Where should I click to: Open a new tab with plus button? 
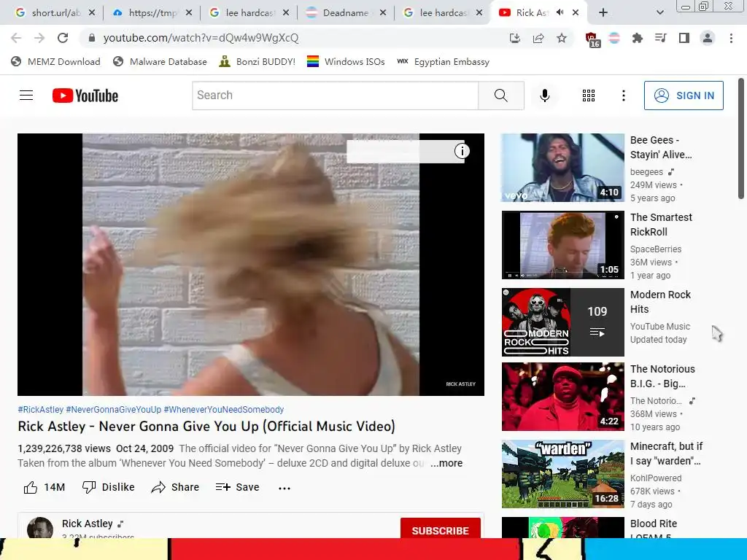click(603, 13)
